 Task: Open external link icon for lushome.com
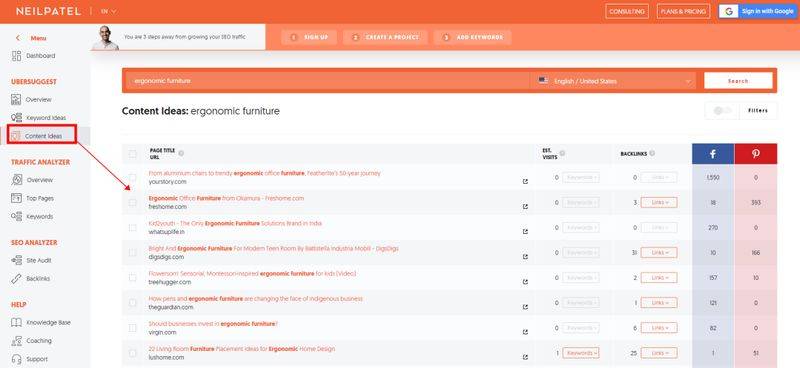point(525,357)
